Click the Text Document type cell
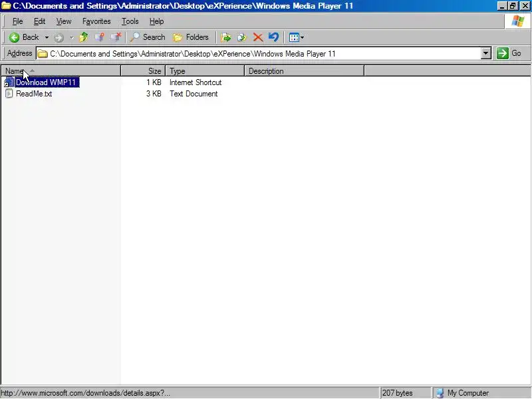 point(194,94)
